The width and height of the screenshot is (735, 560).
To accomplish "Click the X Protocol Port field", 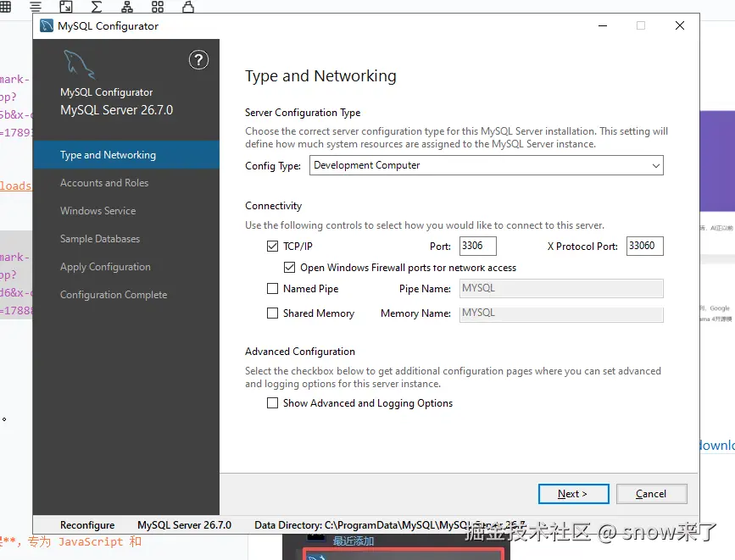I will (644, 246).
